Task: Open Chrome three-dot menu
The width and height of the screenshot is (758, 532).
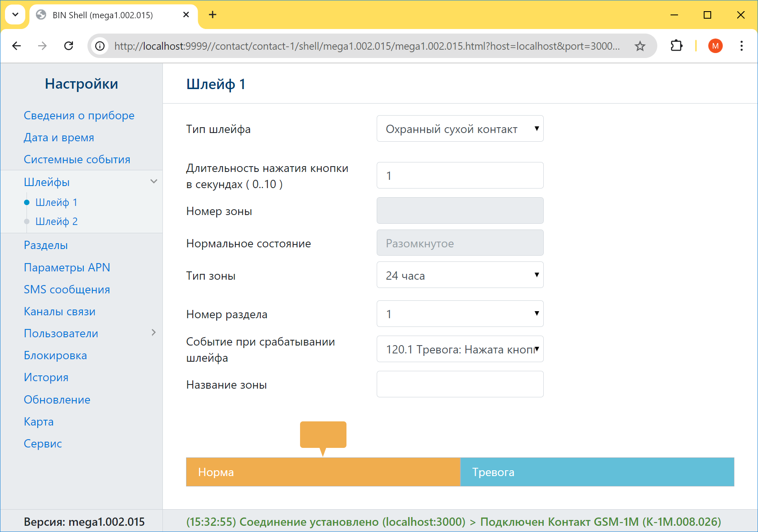Action: coord(741,46)
